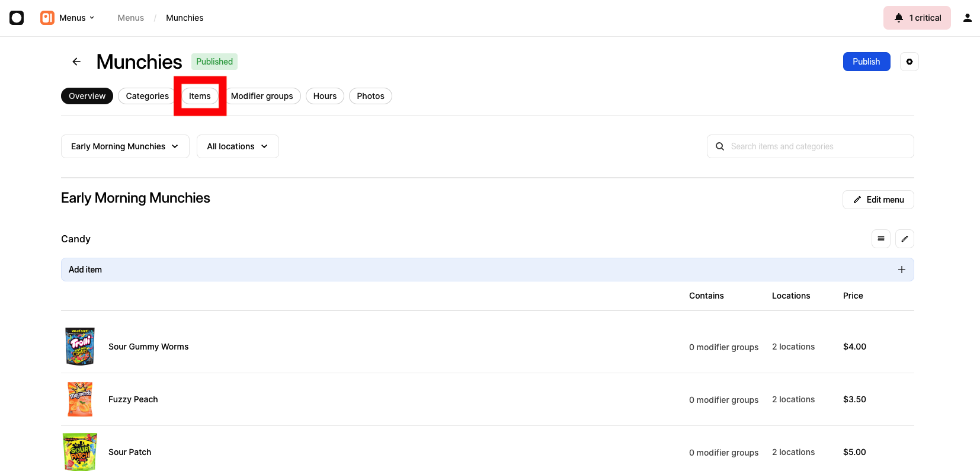The width and height of the screenshot is (980, 471).
Task: Click 2 locations for Fuzzy Peach
Action: tap(793, 399)
